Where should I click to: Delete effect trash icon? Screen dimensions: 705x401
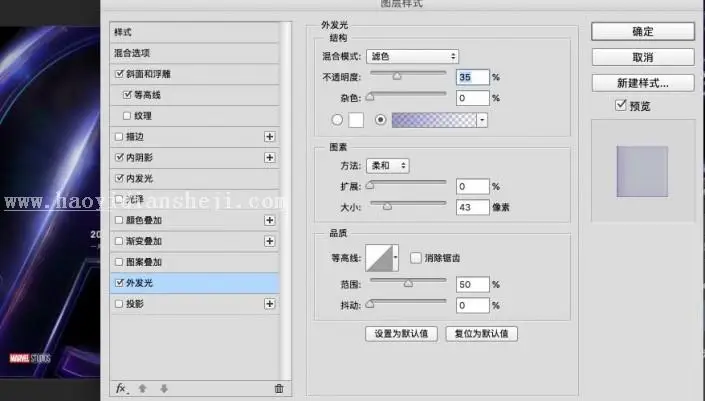click(x=279, y=388)
